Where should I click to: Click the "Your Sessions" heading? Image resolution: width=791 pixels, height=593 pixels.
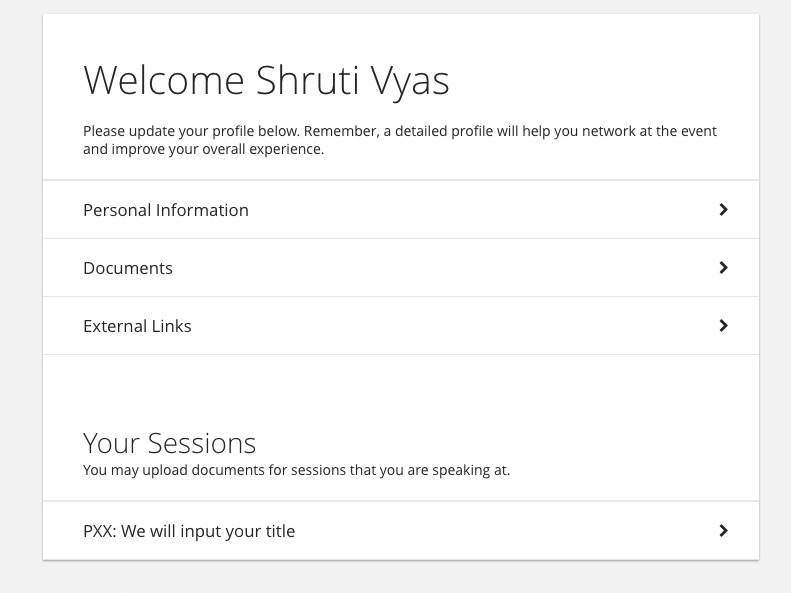click(x=169, y=443)
